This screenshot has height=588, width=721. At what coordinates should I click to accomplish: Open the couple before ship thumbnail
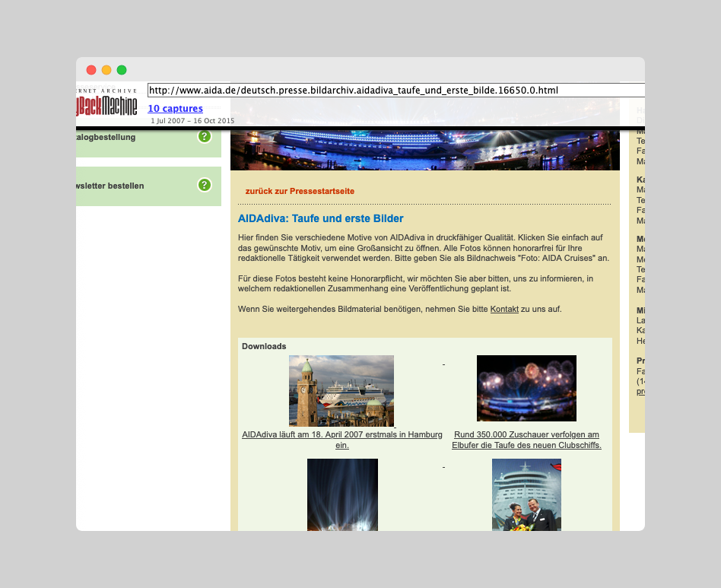point(526,494)
